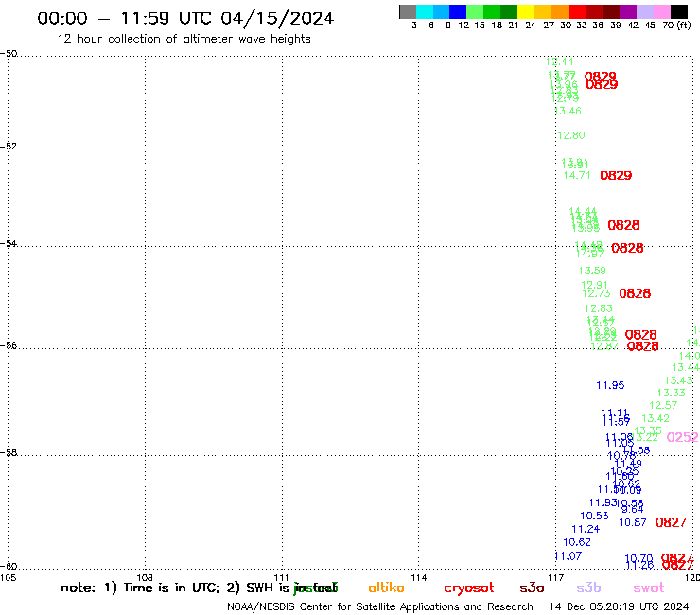Click the chart title with date 04/15/2024
Screen dimensions: 700x615
185,18
